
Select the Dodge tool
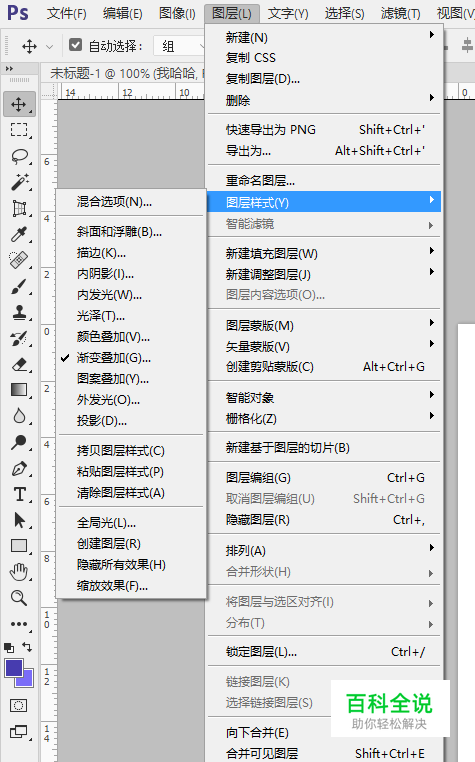tap(19, 442)
